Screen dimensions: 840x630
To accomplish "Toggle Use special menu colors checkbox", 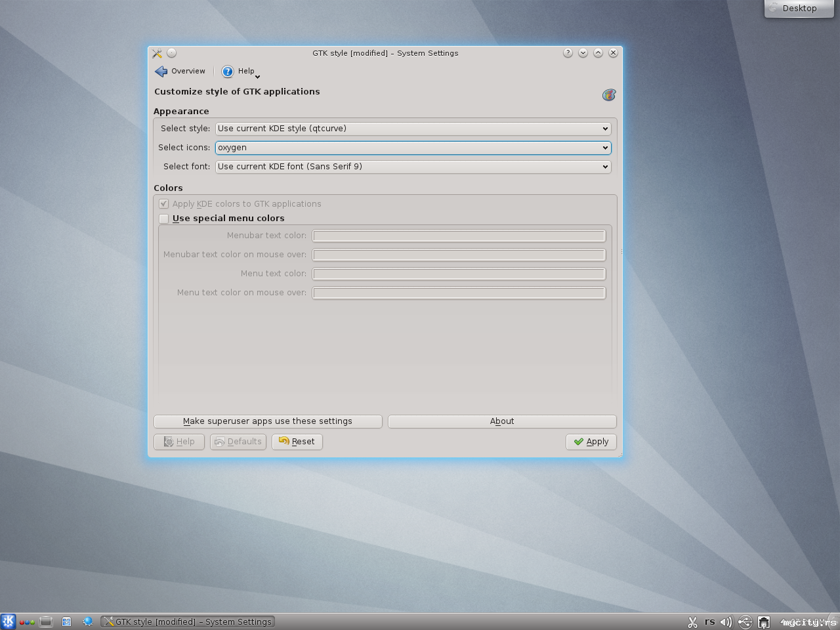I will (x=164, y=219).
